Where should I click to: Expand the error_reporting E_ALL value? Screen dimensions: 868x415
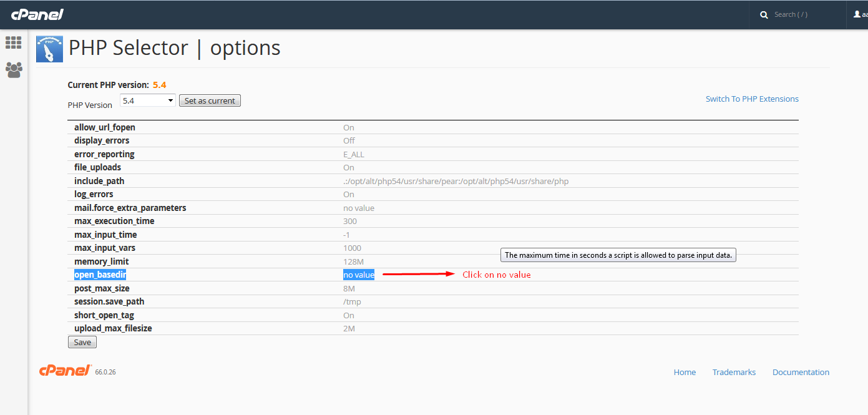click(354, 154)
